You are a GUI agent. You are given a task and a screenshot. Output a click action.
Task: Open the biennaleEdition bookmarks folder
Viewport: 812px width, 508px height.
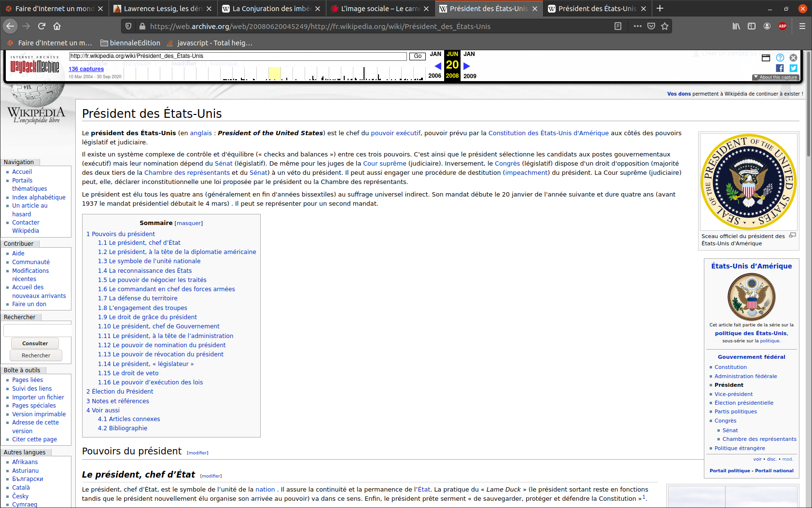pos(130,43)
